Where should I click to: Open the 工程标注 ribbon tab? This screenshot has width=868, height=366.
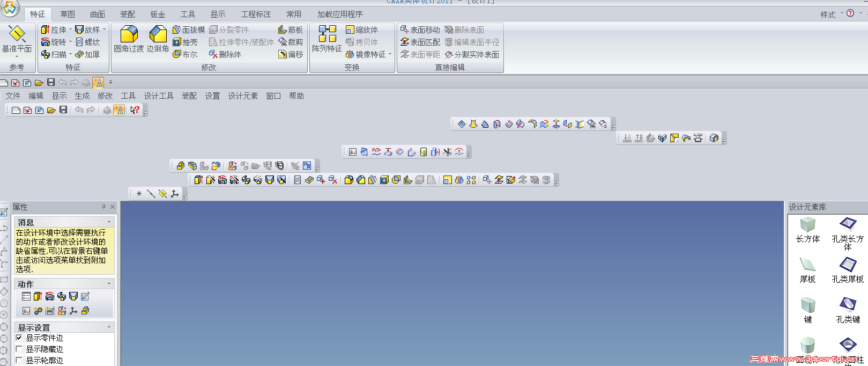(x=256, y=14)
